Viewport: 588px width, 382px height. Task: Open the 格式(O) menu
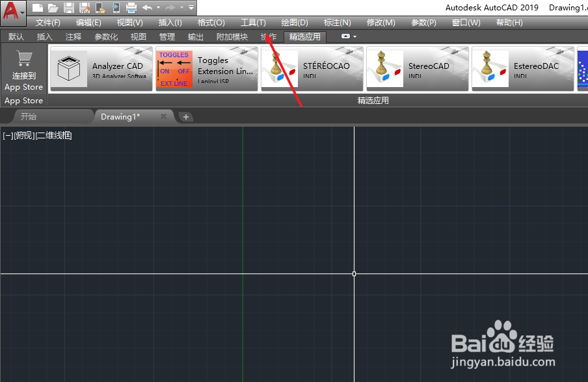coord(211,23)
